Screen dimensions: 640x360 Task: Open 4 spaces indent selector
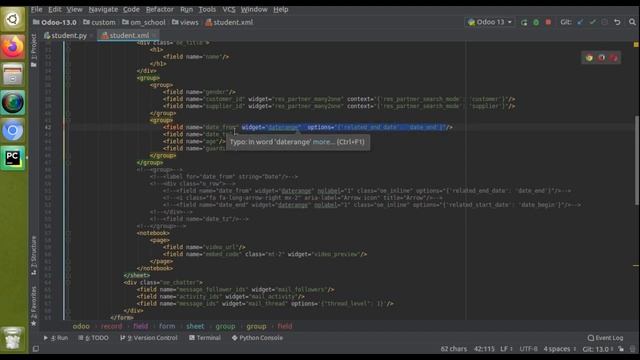pos(560,349)
